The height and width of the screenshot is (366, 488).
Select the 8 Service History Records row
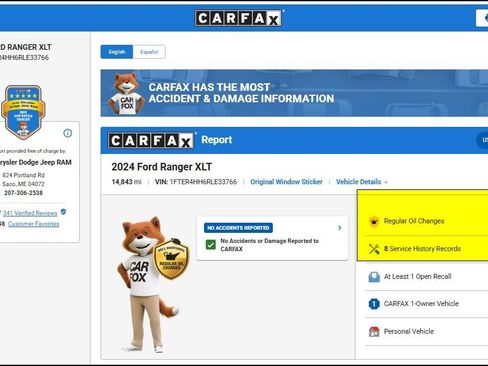pyautogui.click(x=427, y=249)
